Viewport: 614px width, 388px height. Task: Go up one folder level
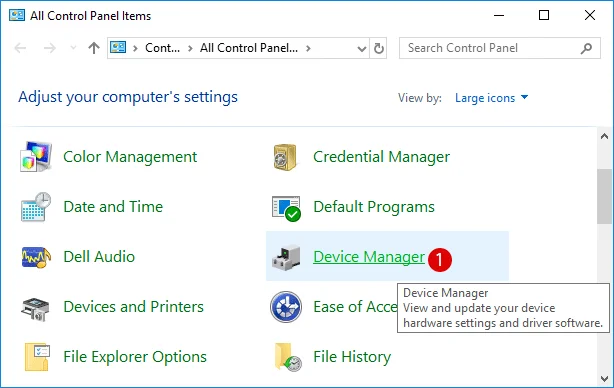point(94,48)
